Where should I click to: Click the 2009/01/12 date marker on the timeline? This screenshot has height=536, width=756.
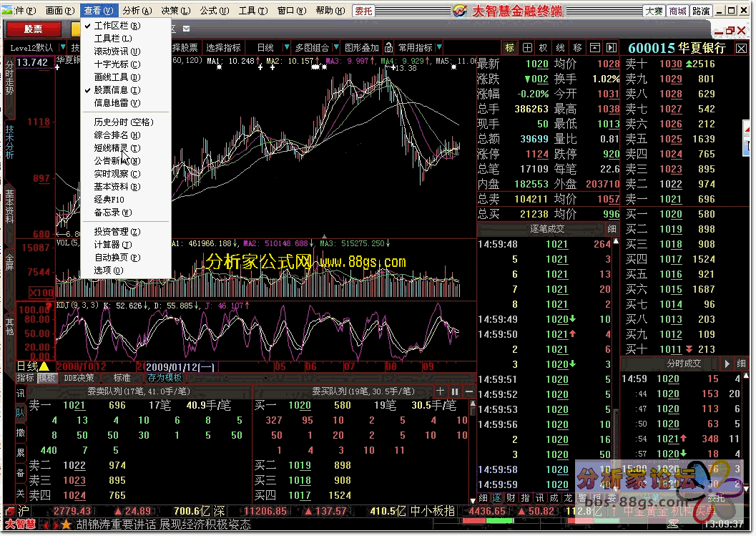(180, 366)
